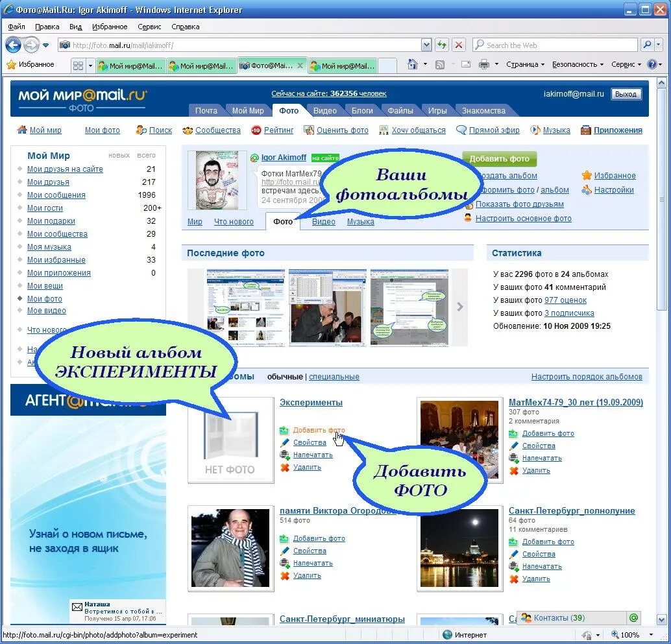Click the Выход button
The image size is (671, 644).
coord(626,94)
